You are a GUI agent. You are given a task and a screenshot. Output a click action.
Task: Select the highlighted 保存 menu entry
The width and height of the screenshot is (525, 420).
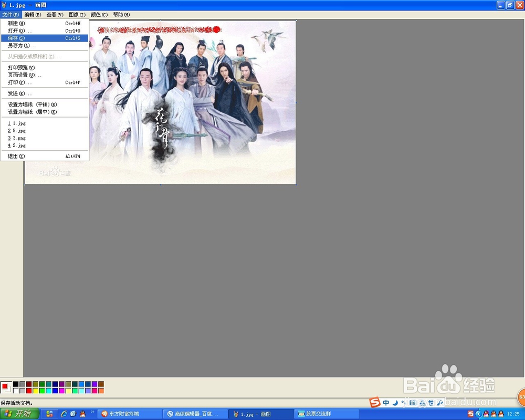pyautogui.click(x=45, y=38)
